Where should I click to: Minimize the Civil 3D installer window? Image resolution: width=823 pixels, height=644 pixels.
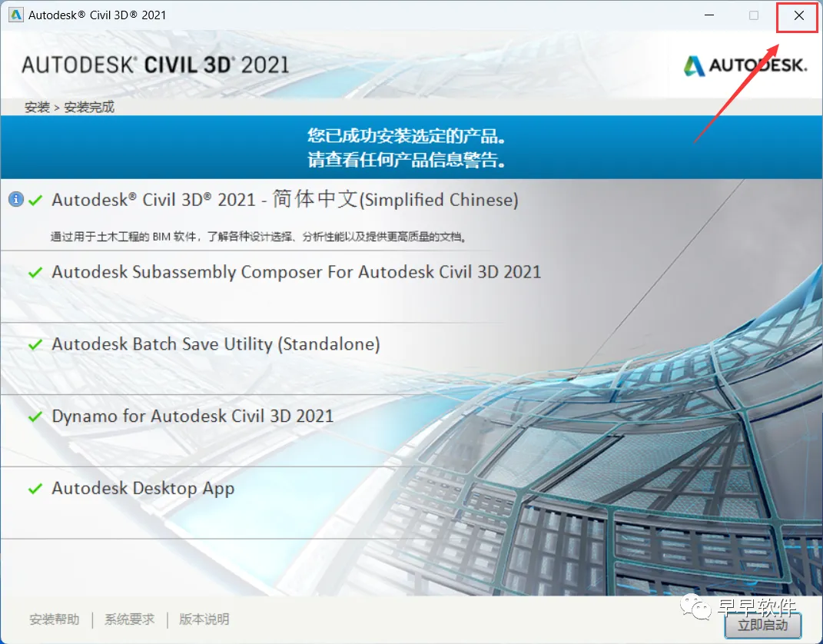tap(709, 15)
